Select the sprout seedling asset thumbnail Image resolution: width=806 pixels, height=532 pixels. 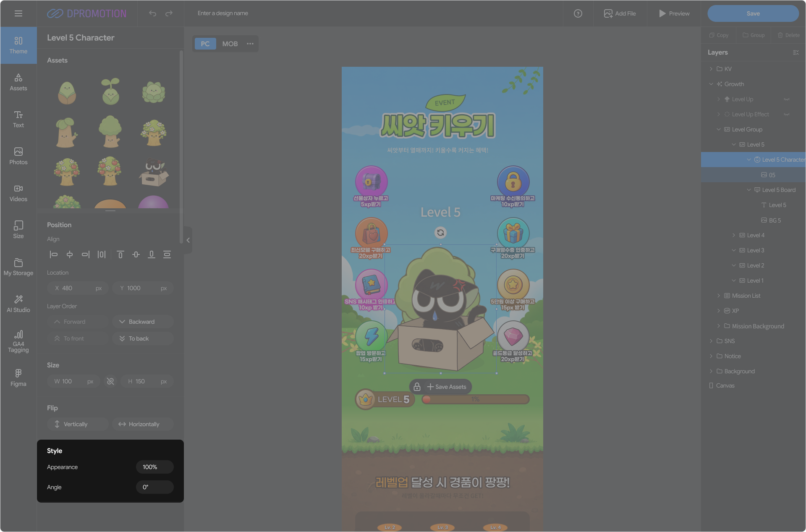(111, 91)
